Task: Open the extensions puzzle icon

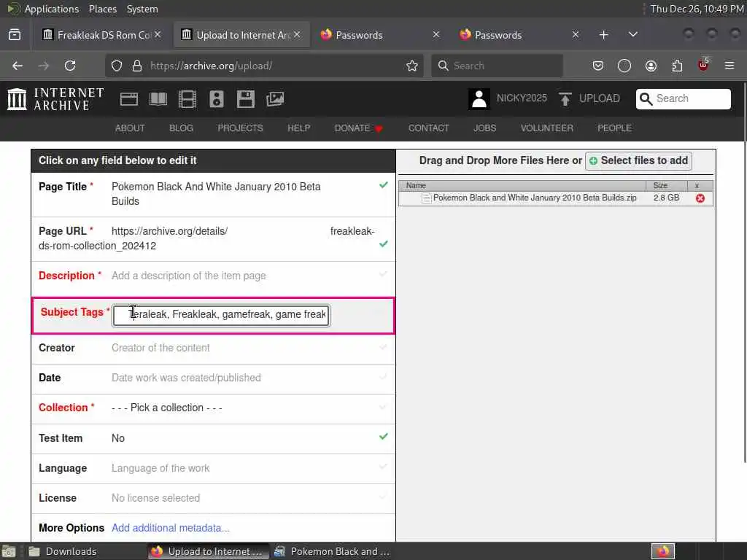Action: pyautogui.click(x=677, y=66)
